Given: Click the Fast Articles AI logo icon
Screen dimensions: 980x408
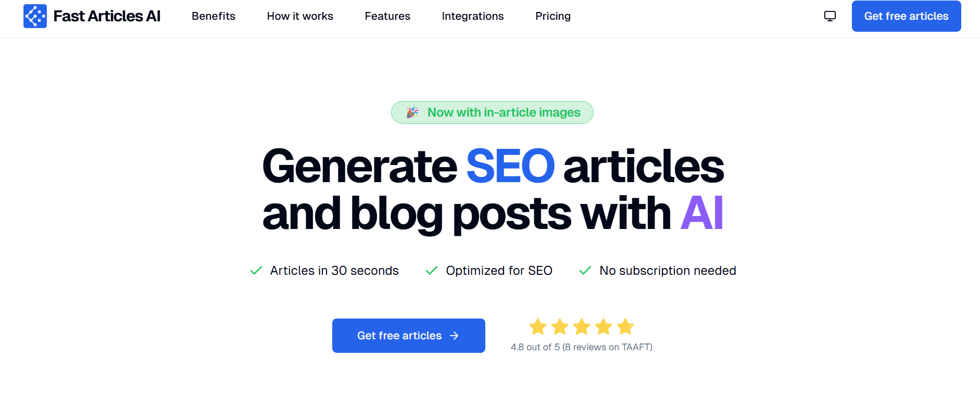Looking at the screenshot, I should point(35,16).
